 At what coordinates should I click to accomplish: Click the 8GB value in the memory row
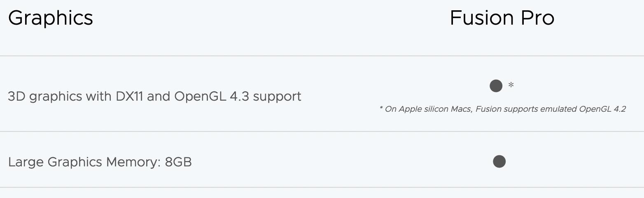(178, 162)
